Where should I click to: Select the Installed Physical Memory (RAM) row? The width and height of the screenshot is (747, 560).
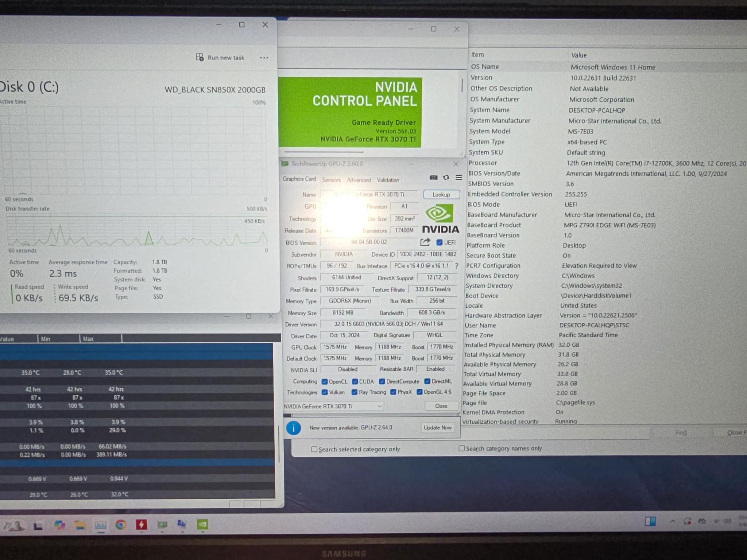click(x=605, y=345)
